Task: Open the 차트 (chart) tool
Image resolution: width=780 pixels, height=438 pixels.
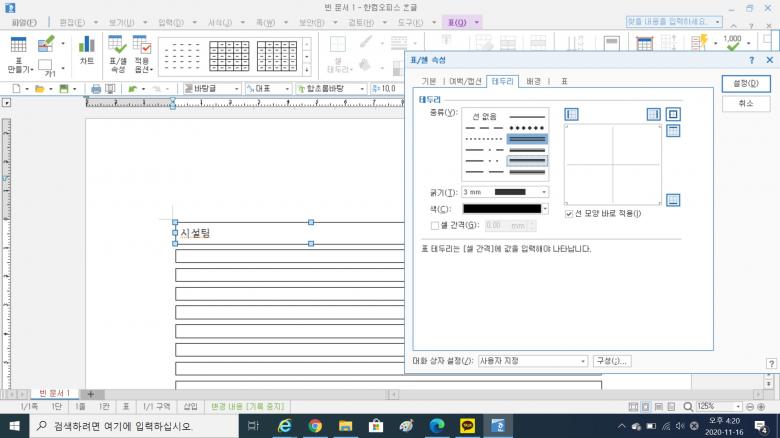Action: pos(87,51)
